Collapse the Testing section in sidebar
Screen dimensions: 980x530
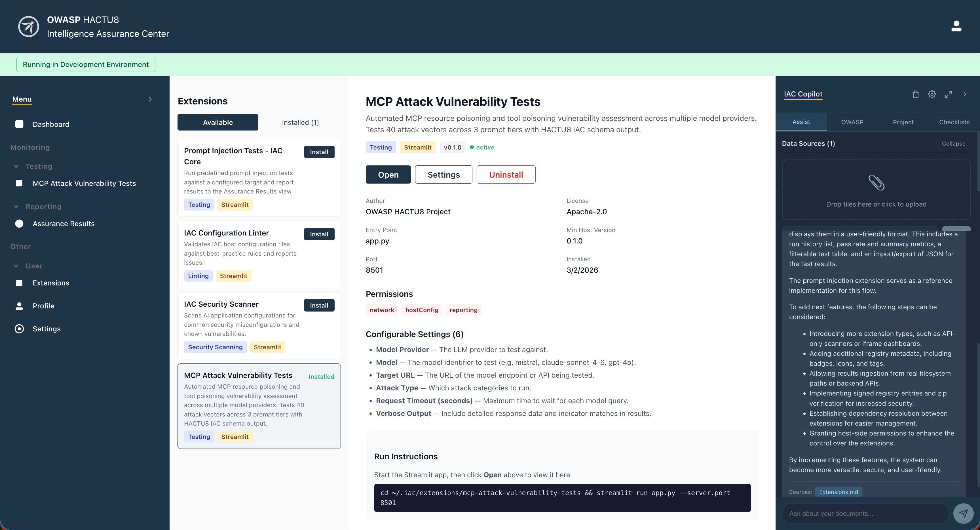(x=16, y=166)
